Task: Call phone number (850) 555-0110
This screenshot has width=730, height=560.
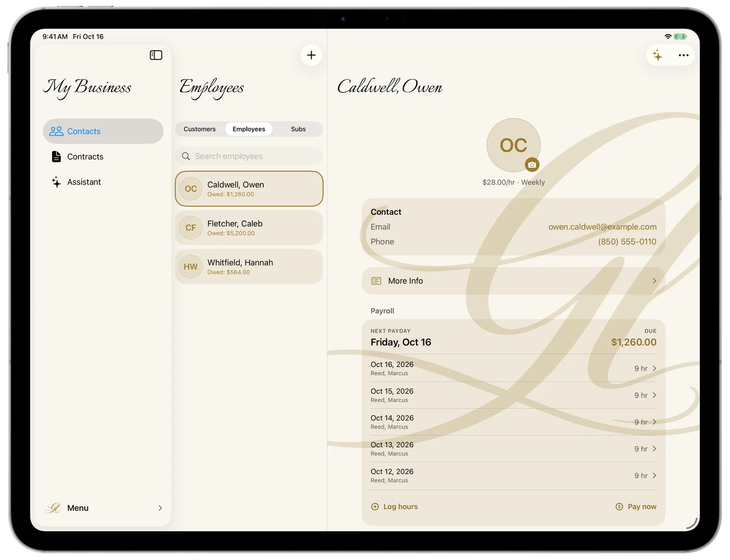Action: 627,242
